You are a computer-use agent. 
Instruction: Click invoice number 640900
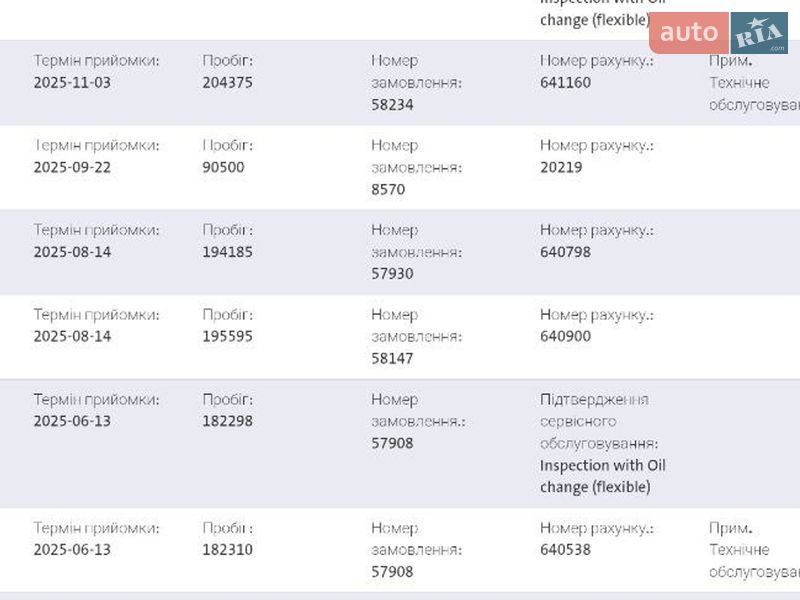(565, 336)
